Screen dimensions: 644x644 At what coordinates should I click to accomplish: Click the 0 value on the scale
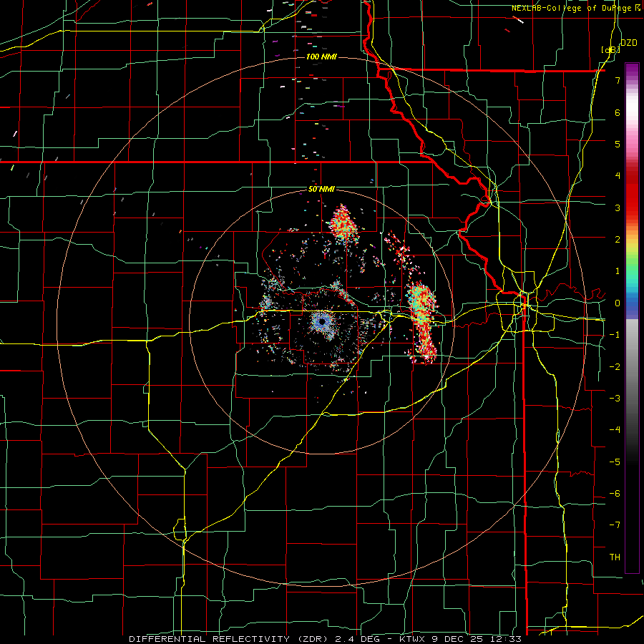(618, 303)
